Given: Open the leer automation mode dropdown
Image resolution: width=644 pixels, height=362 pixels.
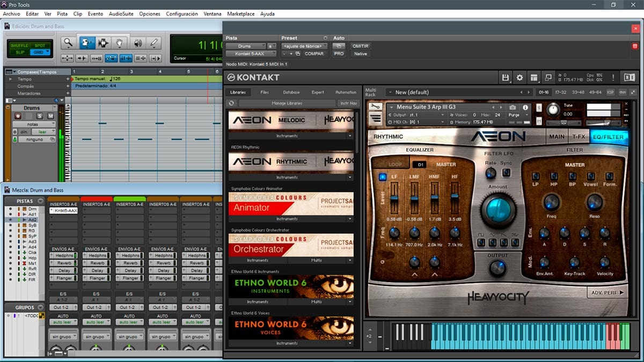Looking at the screenshot, I should point(43,131).
